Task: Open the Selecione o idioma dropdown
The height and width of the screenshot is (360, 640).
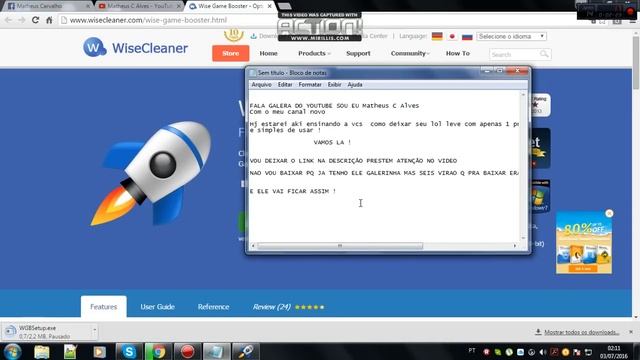Action: [x=511, y=36]
